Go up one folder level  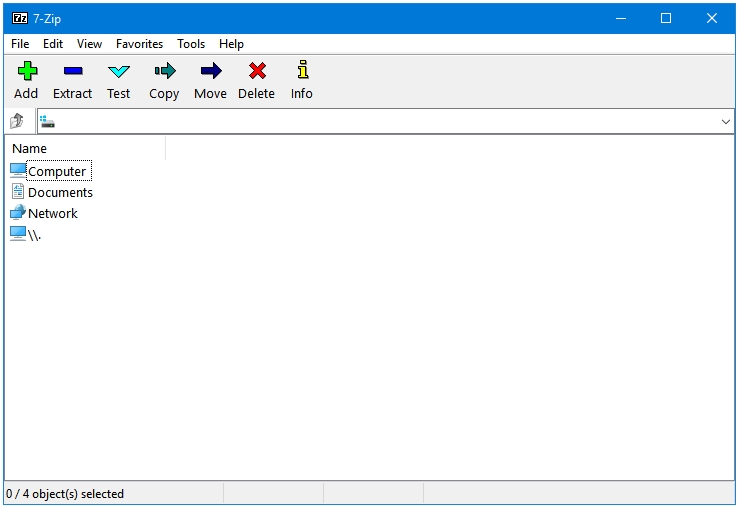[17, 121]
